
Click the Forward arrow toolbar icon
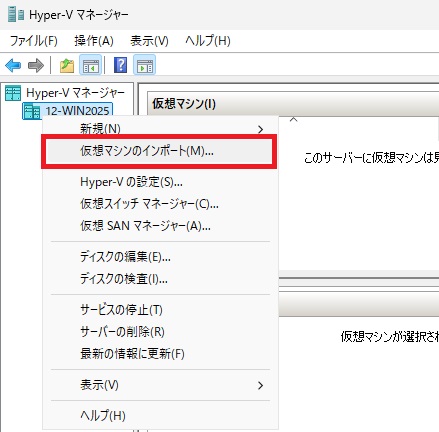point(36,65)
